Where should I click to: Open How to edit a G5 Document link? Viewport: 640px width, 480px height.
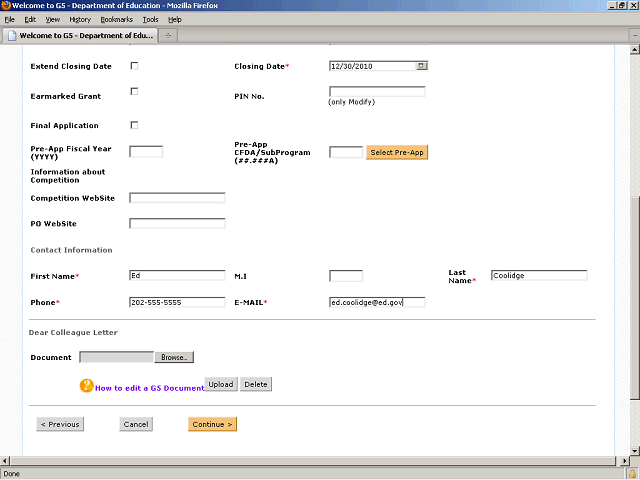[149, 388]
